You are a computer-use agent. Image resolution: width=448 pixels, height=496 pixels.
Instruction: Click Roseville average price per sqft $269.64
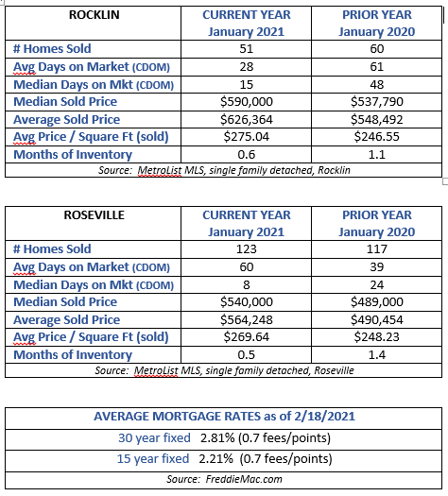click(246, 337)
